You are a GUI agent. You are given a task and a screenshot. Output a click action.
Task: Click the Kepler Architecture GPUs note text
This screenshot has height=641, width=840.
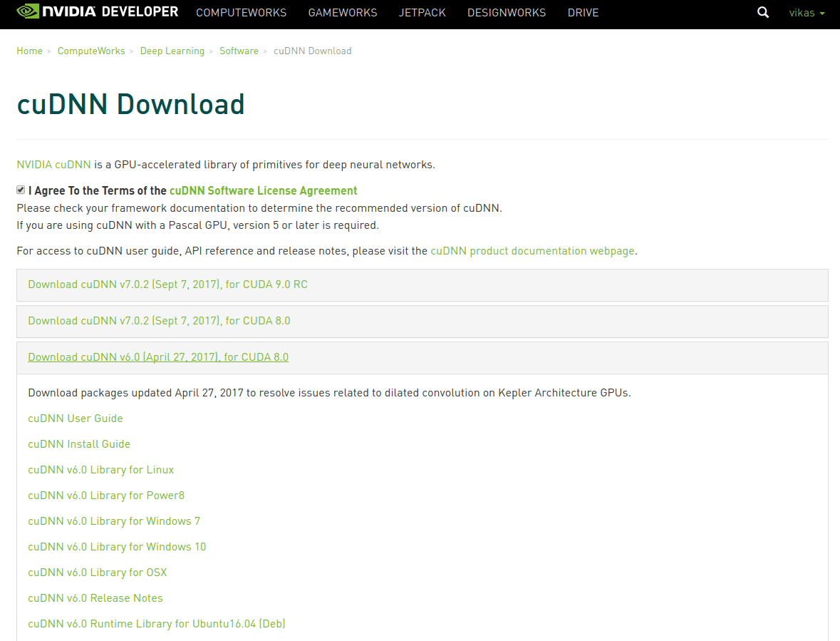point(329,393)
